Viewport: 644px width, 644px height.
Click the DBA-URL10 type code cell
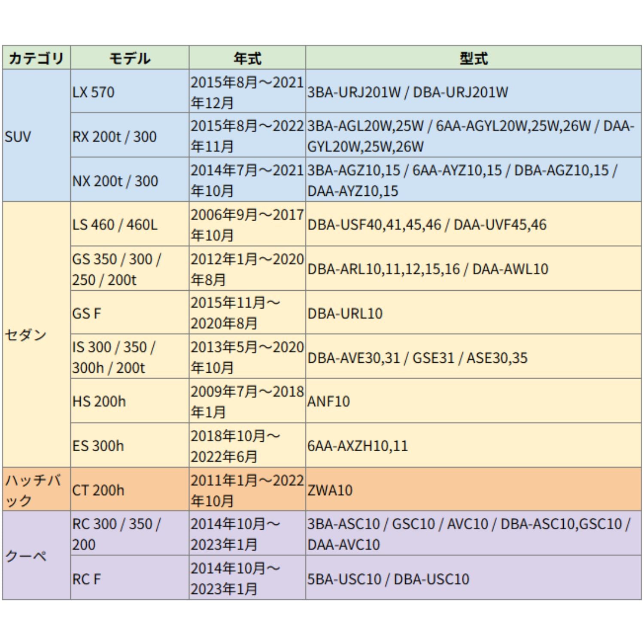(474, 313)
